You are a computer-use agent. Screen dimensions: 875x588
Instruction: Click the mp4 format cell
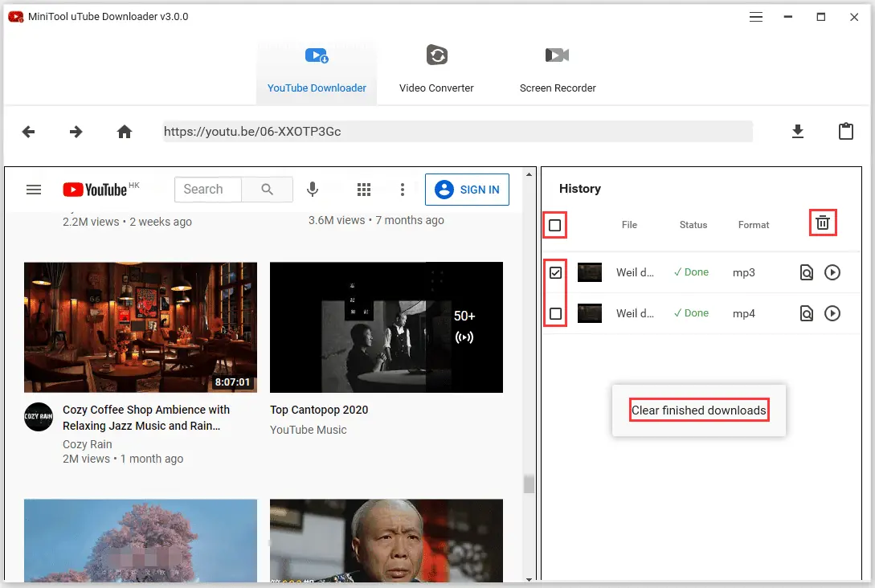(x=744, y=314)
